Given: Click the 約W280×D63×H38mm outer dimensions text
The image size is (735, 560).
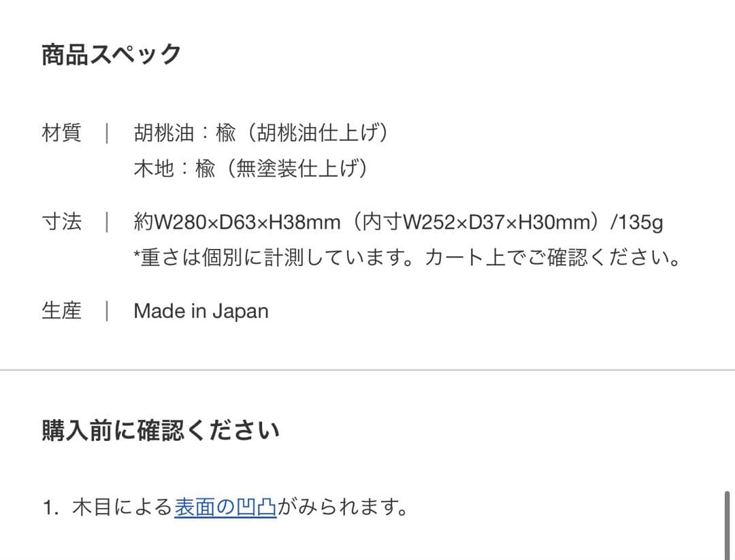Looking at the screenshot, I should point(238,222).
